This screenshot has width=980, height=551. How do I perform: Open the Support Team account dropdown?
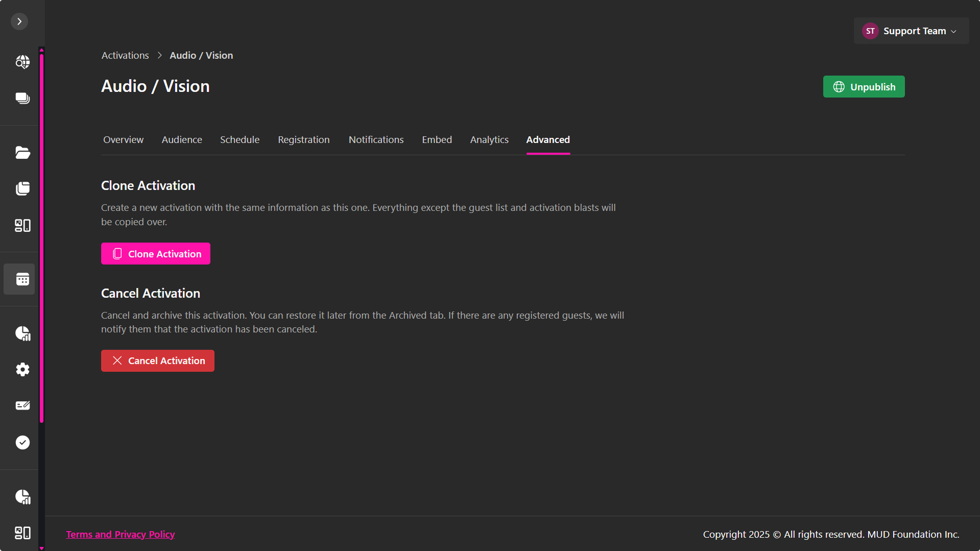911,31
